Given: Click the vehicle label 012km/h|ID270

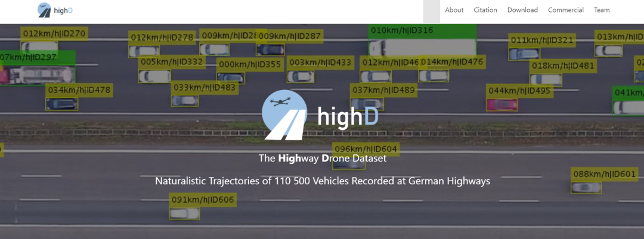Looking at the screenshot, I should [54, 33].
